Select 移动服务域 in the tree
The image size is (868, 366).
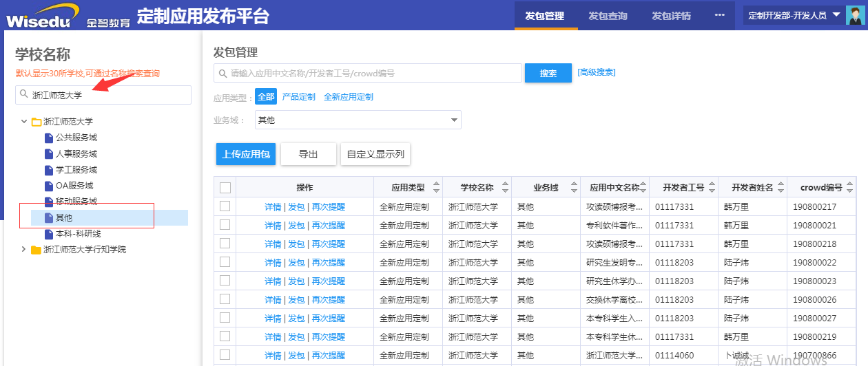[x=76, y=202]
